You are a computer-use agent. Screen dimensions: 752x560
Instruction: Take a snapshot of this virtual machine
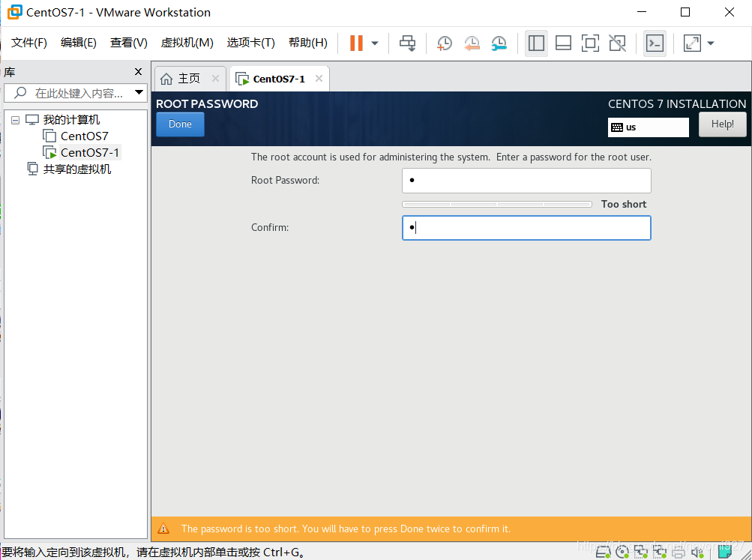click(445, 43)
